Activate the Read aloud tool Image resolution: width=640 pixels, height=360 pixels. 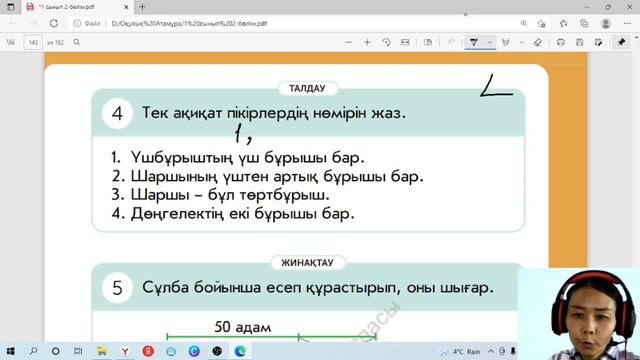(x=451, y=42)
